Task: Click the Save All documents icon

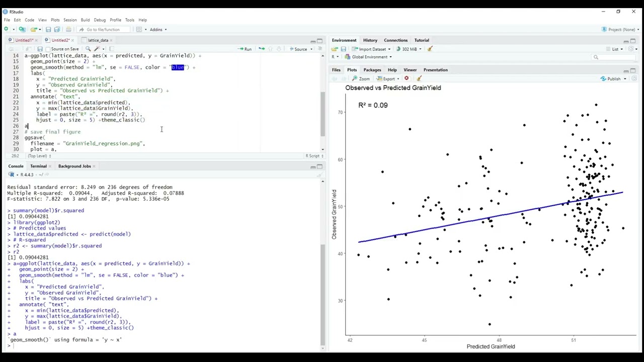Action: (x=57, y=29)
